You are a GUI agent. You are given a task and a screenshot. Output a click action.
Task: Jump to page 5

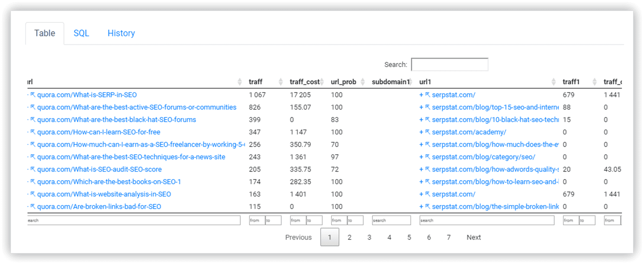[x=409, y=237]
